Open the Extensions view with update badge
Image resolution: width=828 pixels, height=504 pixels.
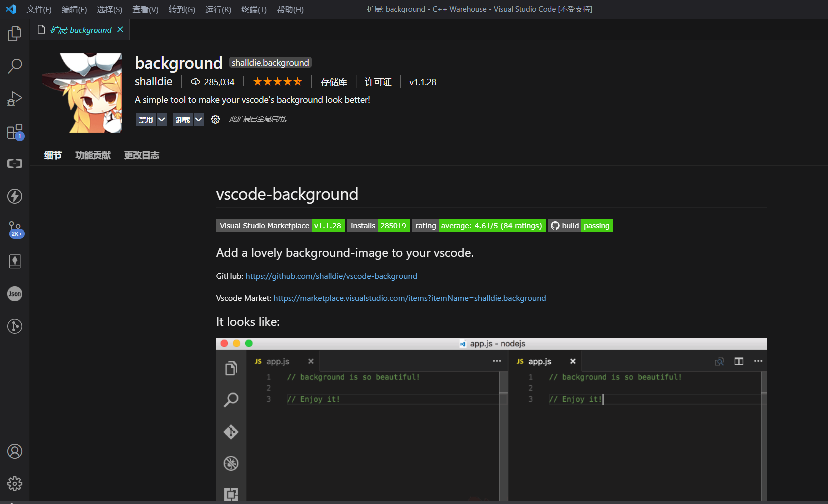[x=15, y=132]
